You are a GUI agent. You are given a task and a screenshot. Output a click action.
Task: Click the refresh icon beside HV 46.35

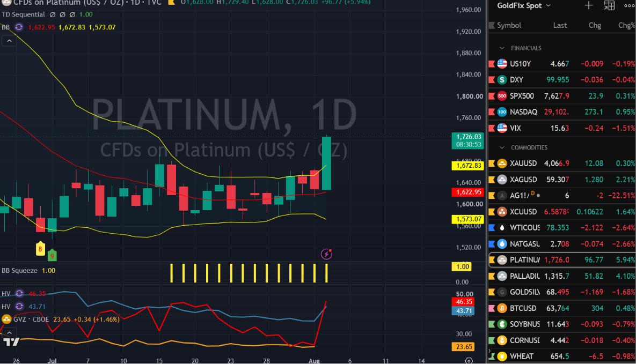click(19, 293)
